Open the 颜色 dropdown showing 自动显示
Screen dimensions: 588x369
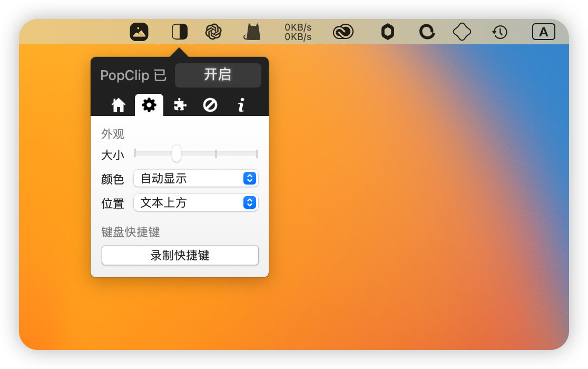pos(196,178)
